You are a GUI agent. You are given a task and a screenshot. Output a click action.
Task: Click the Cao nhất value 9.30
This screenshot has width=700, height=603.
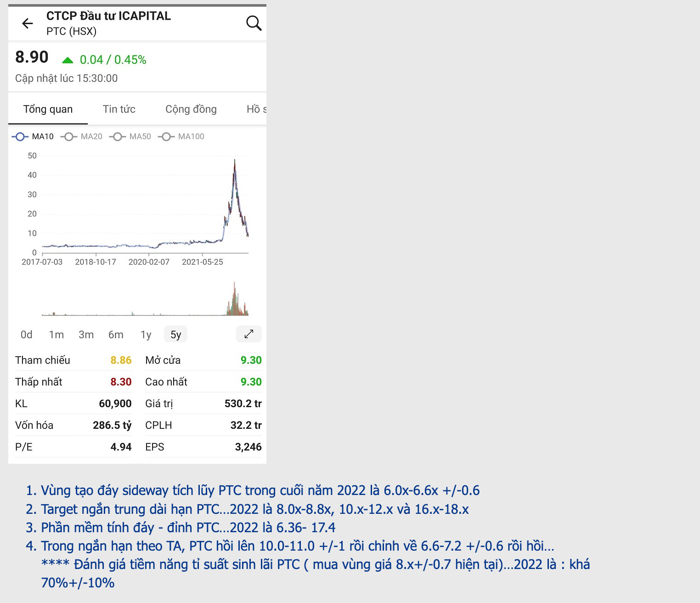(x=251, y=381)
